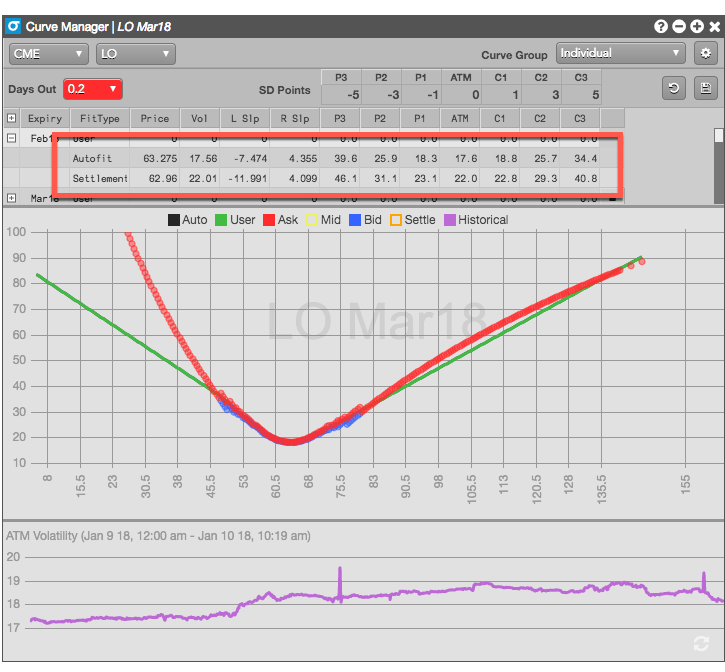725x672 pixels.
Task: Click the plus icon in title bar
Action: (x=697, y=26)
